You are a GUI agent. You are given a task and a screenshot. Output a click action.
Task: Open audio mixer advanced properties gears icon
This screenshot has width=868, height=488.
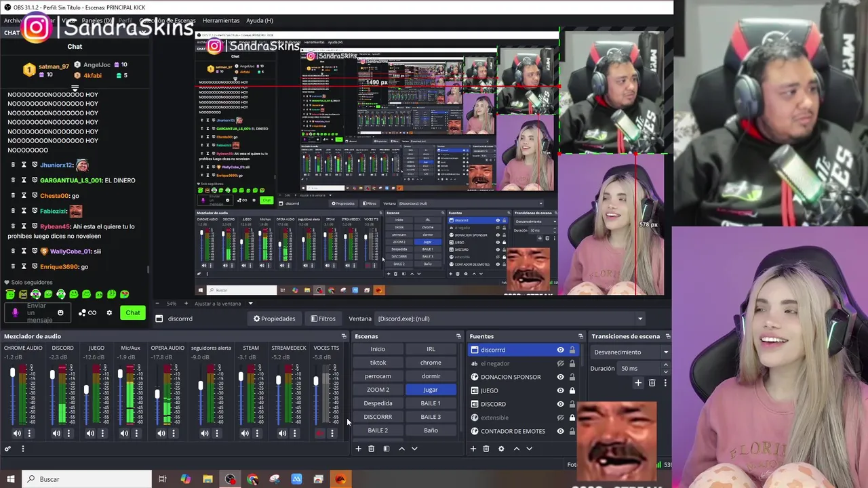[x=7, y=449]
